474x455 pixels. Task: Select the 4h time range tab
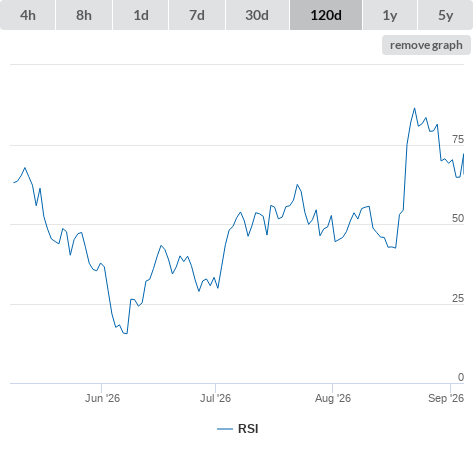point(28,15)
